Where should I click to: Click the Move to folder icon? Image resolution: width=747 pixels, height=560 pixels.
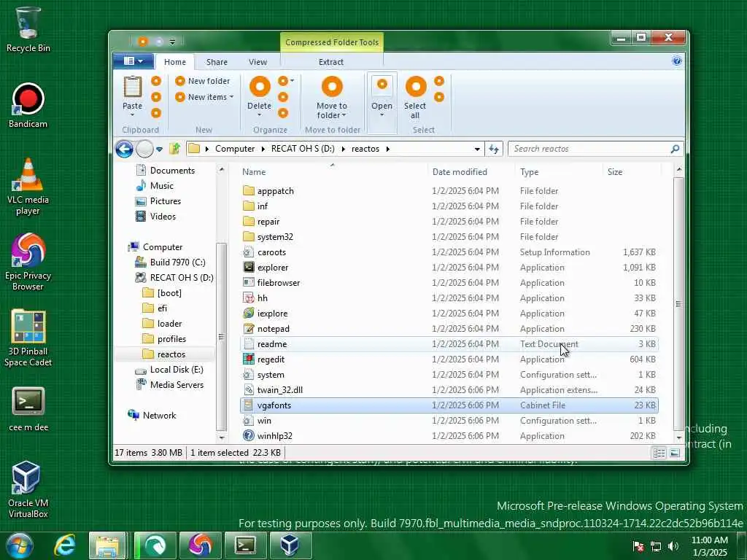click(x=332, y=87)
